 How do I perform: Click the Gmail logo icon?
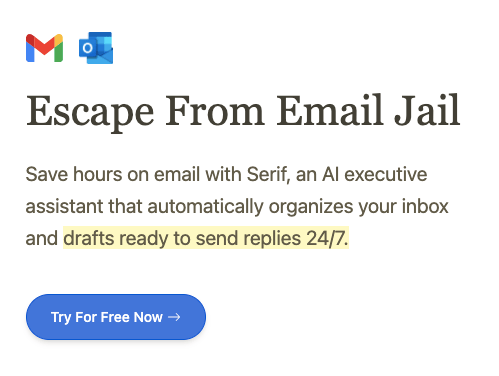pos(44,48)
